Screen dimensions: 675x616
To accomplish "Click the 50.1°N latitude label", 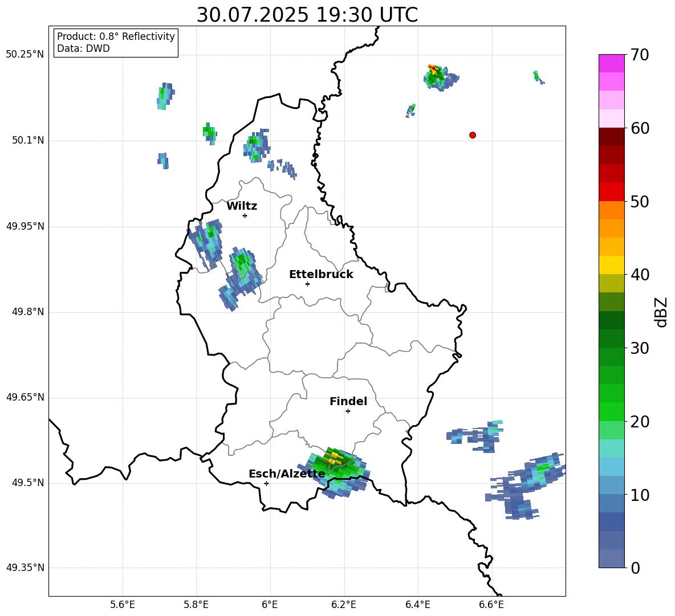I will (28, 141).
